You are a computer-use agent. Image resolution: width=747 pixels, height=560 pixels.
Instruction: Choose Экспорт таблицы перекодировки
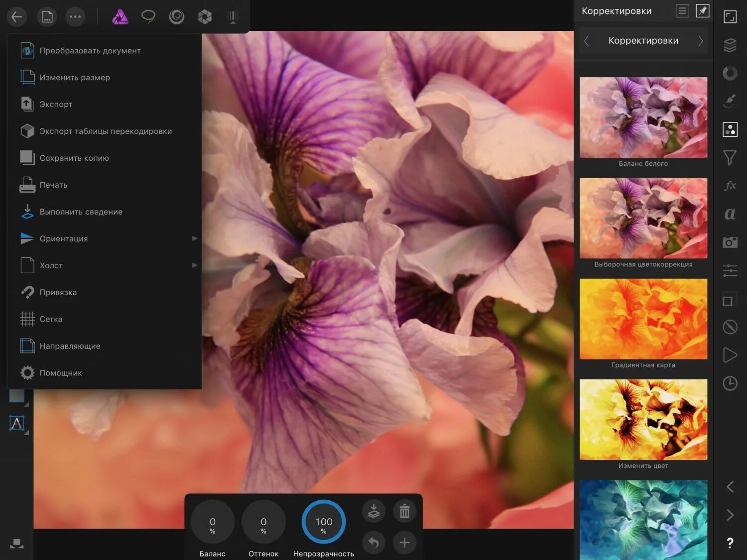pos(105,131)
